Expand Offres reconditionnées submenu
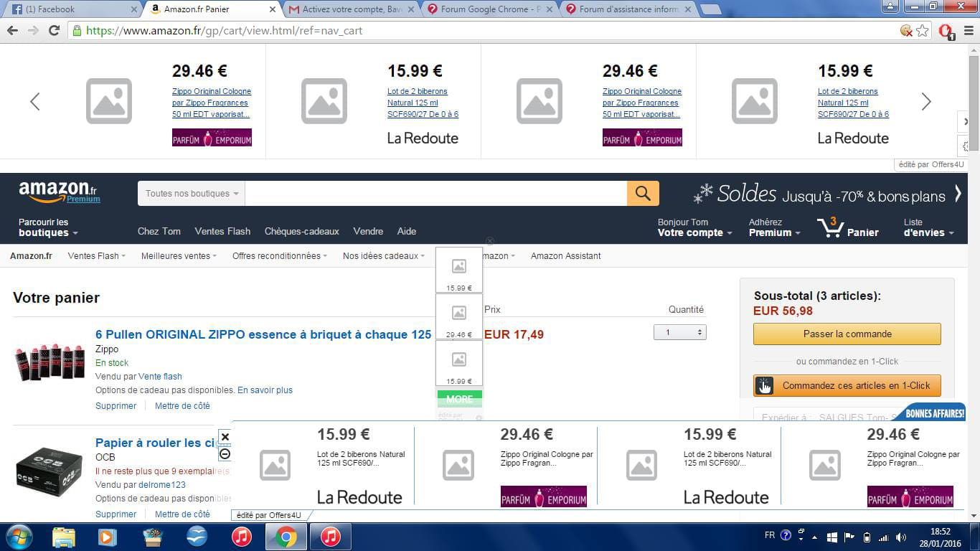980x551 pixels. pyautogui.click(x=280, y=256)
